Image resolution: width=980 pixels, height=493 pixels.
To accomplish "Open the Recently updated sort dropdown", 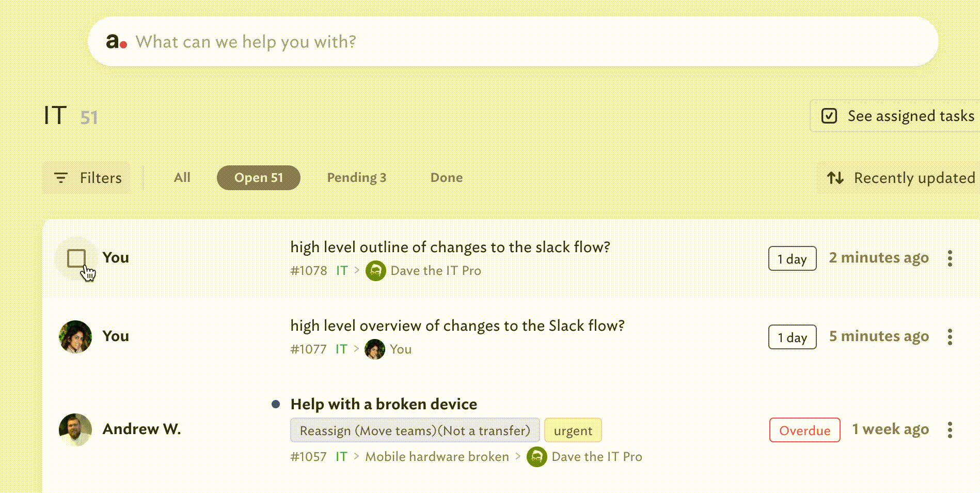I will click(901, 178).
